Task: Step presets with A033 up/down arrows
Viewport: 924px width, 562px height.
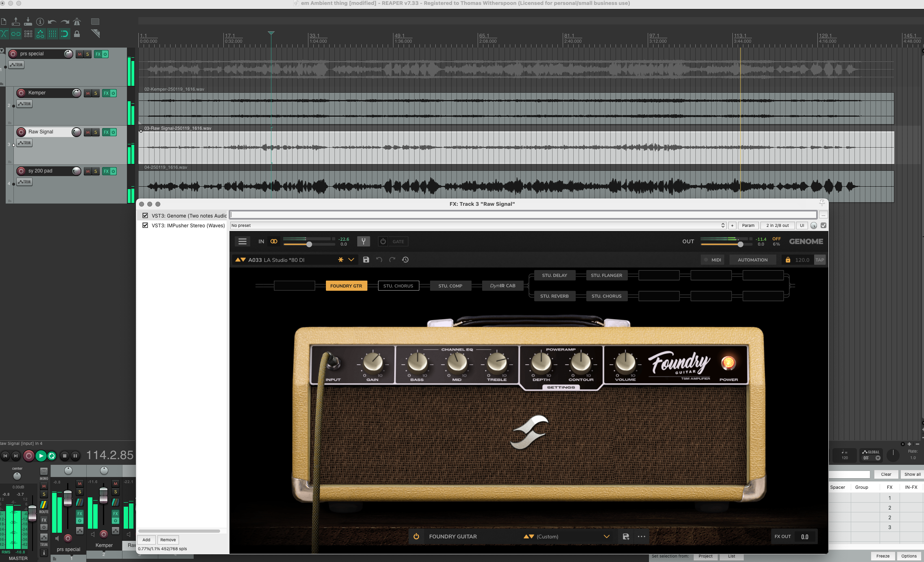Action: (x=240, y=260)
